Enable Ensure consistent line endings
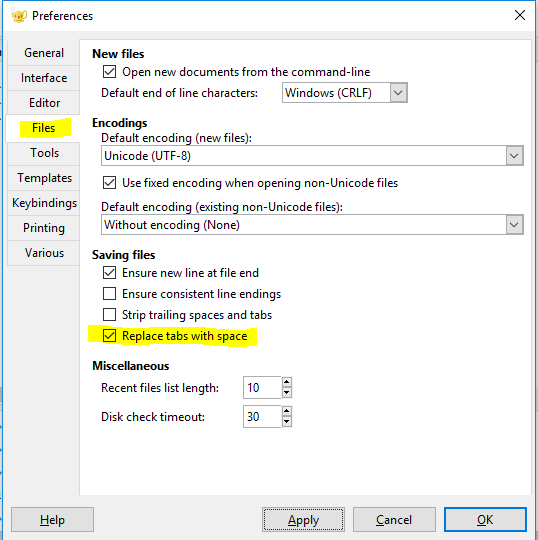Viewport: 538px width, 540px height. (x=110, y=294)
